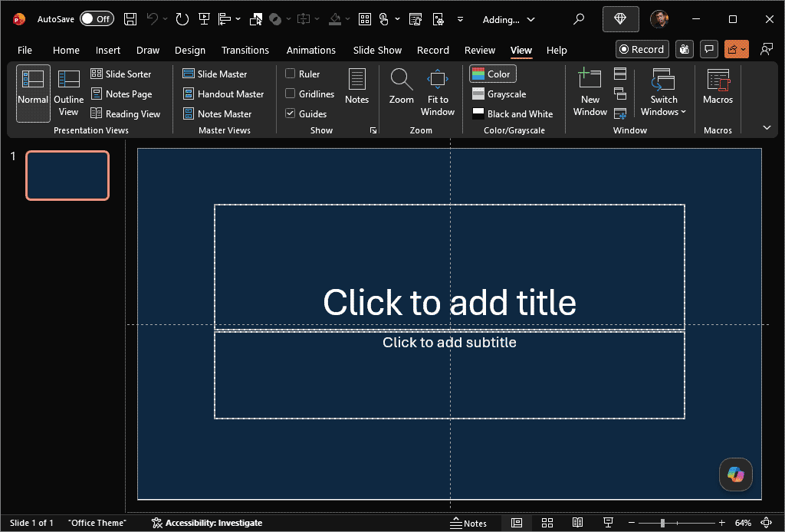Switch to the Transitions tab

point(245,50)
